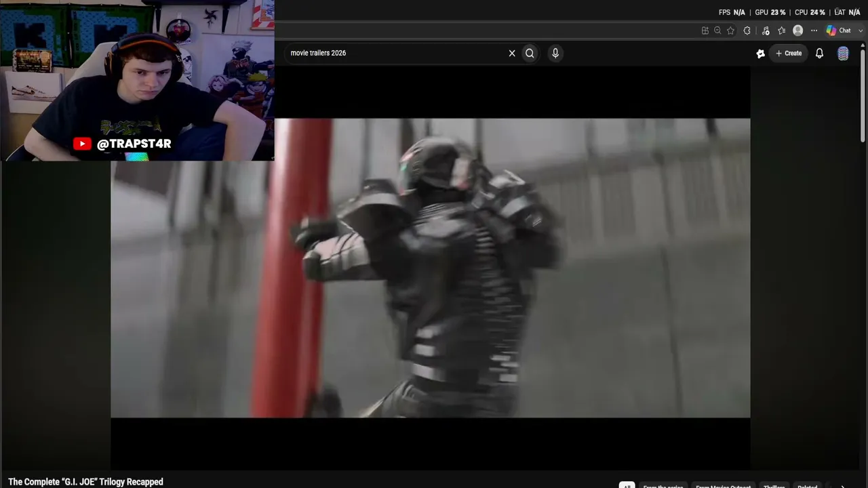Open Copilot Chat
Image resolution: width=868 pixels, height=488 pixels.
(838, 30)
